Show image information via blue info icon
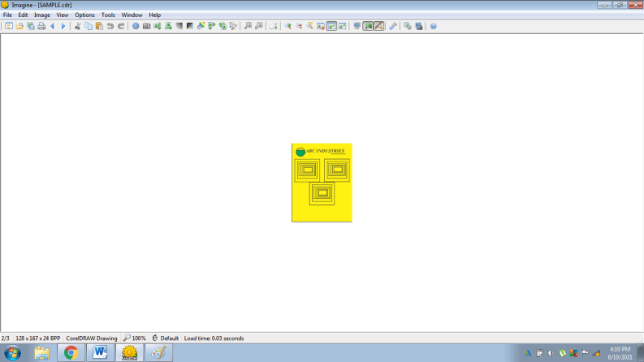This screenshot has width=644, height=362. pos(136,26)
